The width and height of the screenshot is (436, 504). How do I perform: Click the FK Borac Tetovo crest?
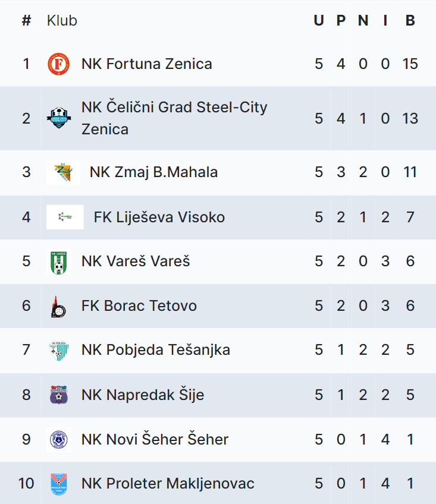[58, 306]
